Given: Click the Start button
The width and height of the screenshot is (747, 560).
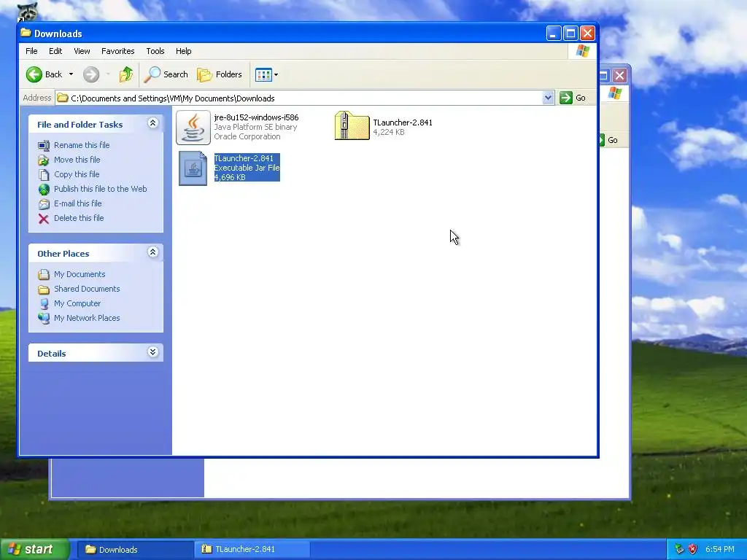Looking at the screenshot, I should (34, 550).
